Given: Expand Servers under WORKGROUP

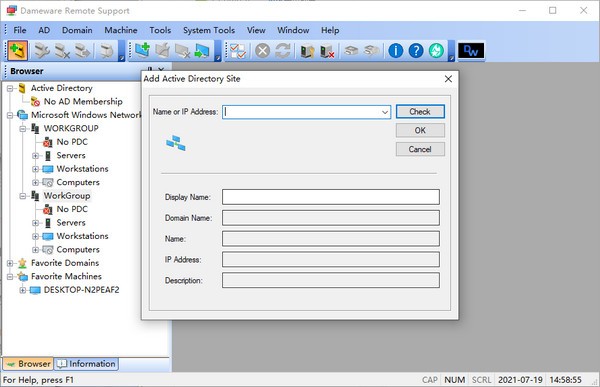Looking at the screenshot, I should 35,156.
